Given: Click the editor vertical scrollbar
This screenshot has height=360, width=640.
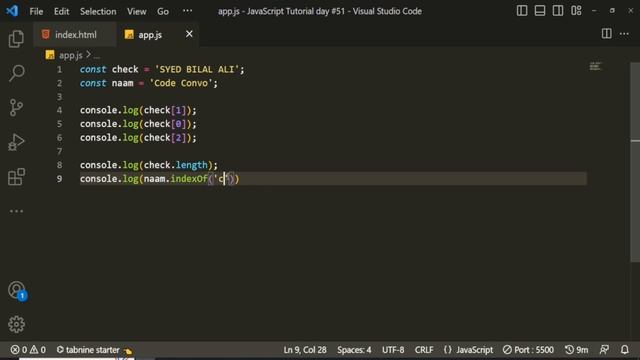Looking at the screenshot, I should pyautogui.click(x=635, y=162).
